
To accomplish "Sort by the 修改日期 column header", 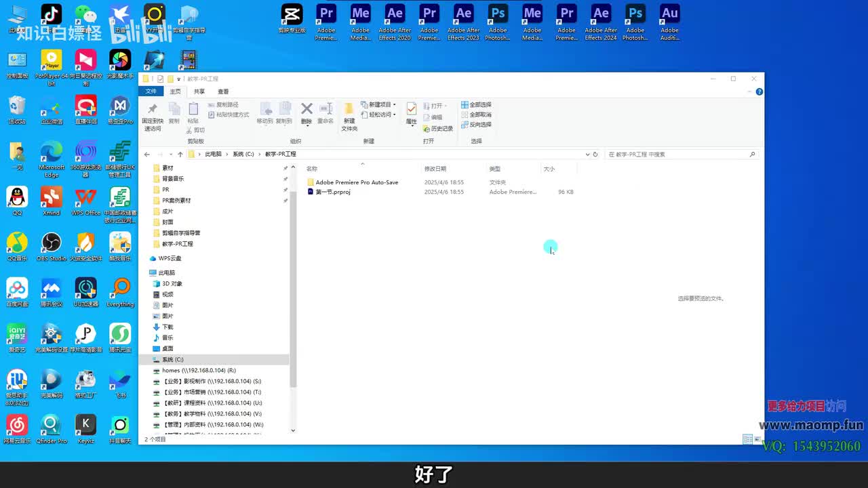I will click(435, 169).
